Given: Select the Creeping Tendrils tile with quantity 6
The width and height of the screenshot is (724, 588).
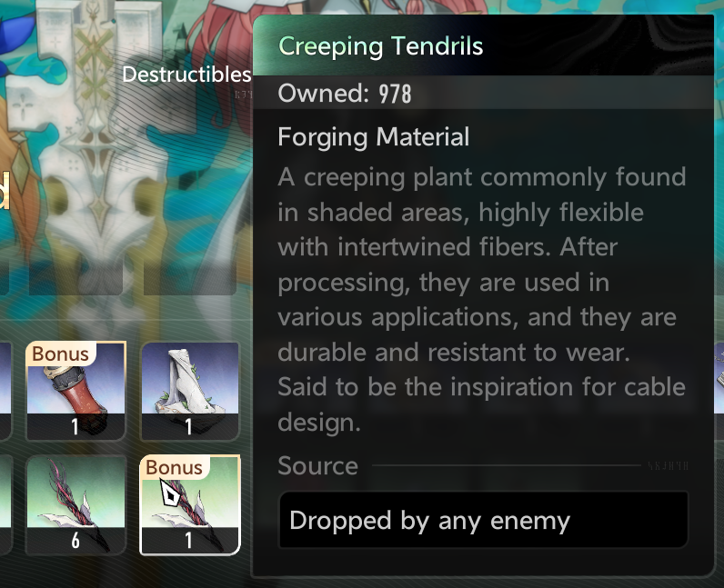Looking at the screenshot, I should pos(75,504).
